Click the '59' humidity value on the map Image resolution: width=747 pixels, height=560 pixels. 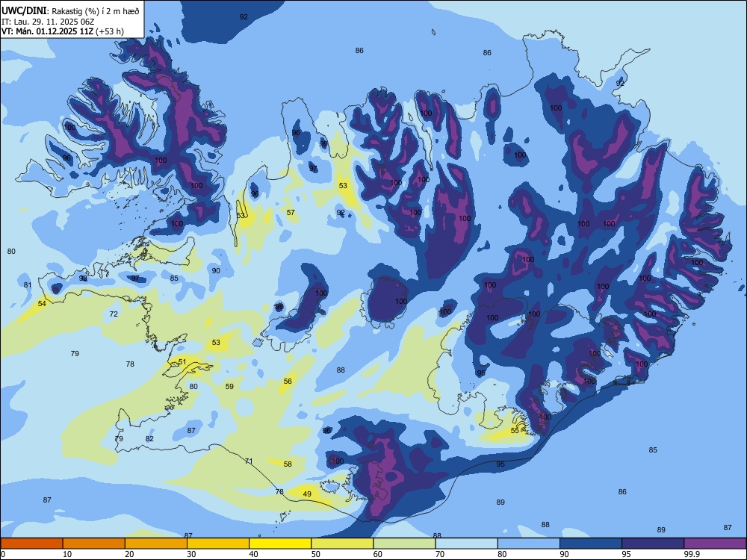(x=229, y=386)
